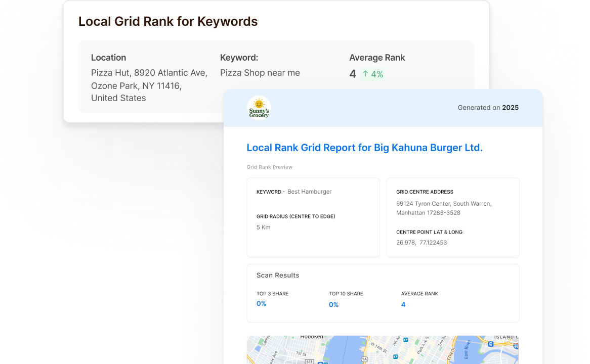The image size is (590, 364).
Task: Click the 'Scan Results' heading
Action: click(x=278, y=275)
